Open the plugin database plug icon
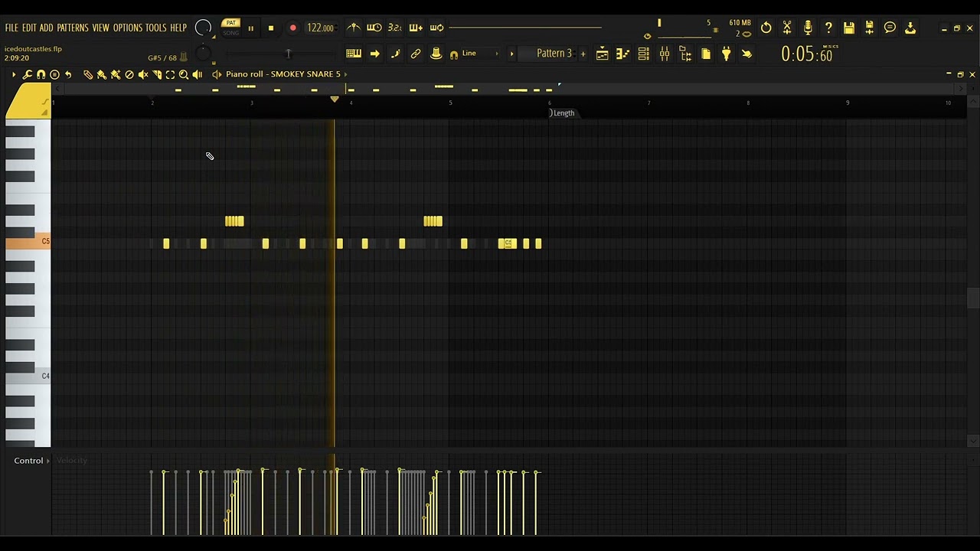This screenshot has width=980, height=551. [x=727, y=54]
